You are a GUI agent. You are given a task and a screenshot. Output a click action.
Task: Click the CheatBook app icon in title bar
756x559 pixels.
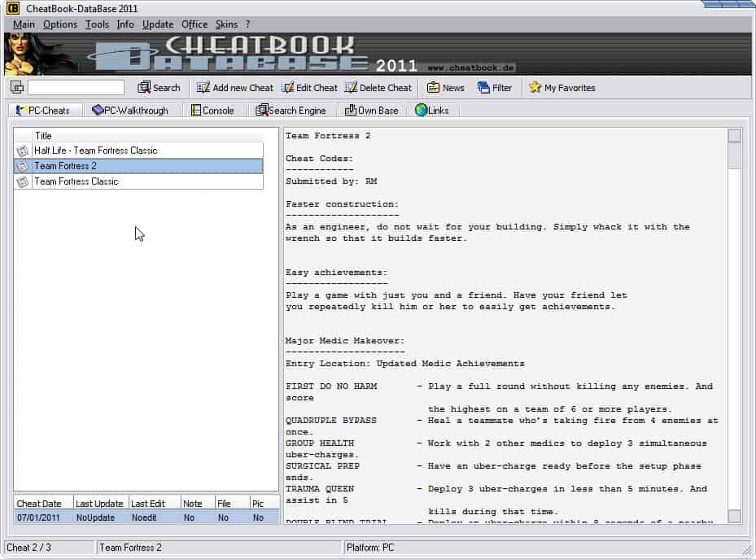[x=13, y=8]
